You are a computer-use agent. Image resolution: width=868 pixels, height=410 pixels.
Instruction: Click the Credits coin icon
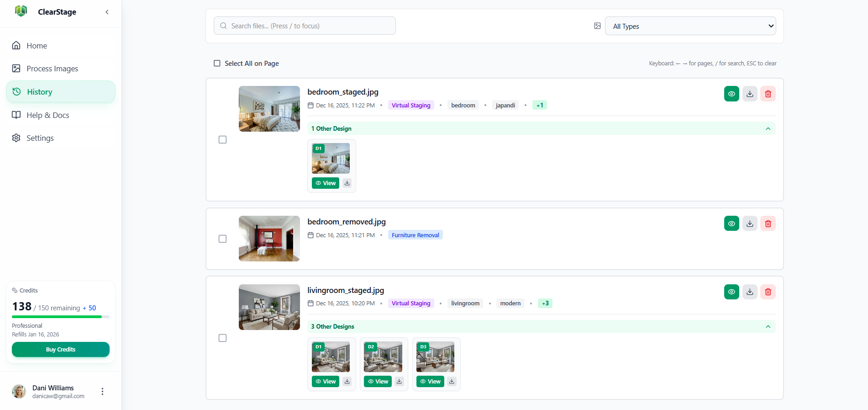(x=15, y=290)
